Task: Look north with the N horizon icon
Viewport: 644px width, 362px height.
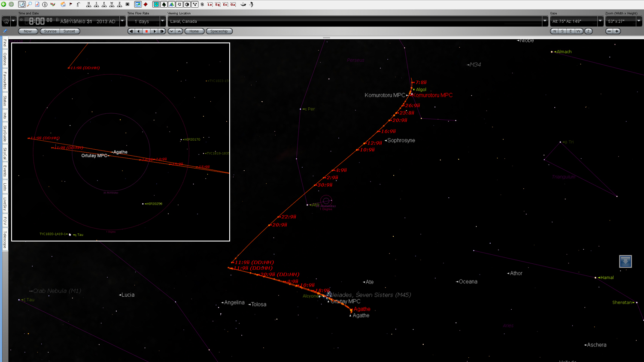Action: click(88, 4)
